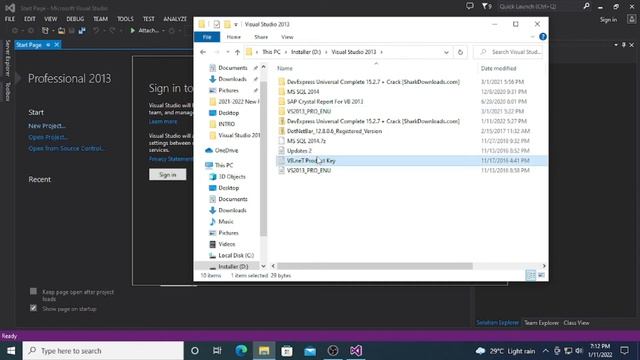
Task: Click the horizontal scrollbar in file list
Action: tap(375, 266)
